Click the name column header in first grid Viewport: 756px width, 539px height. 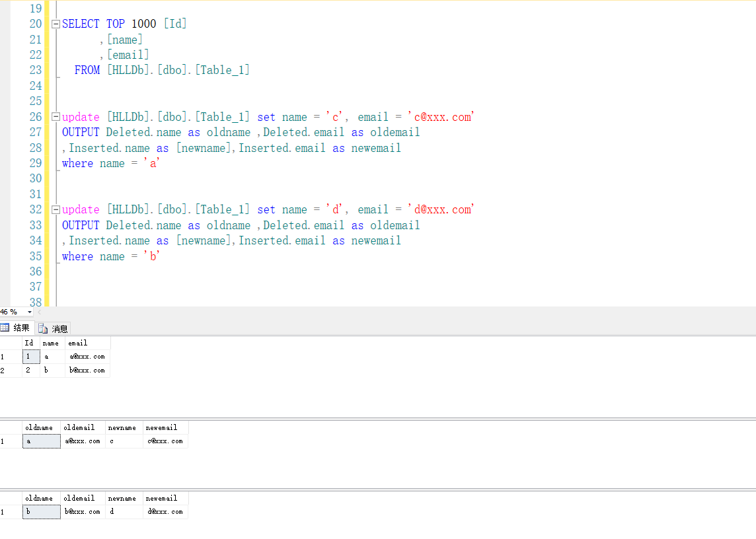(x=52, y=343)
